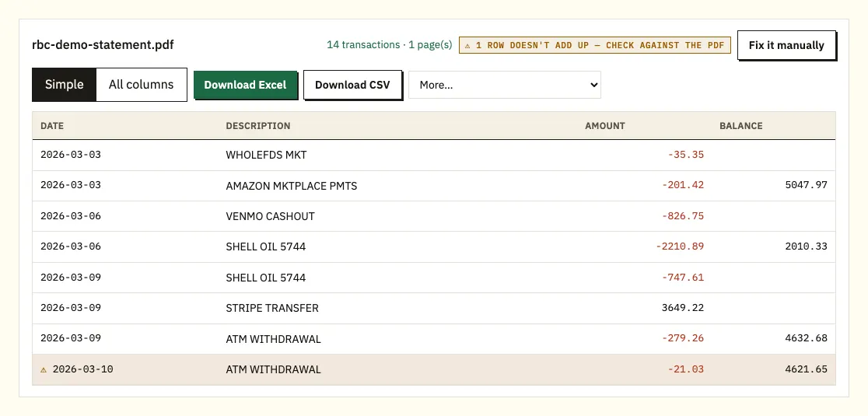
Task: Click the Download Excel button
Action: [245, 85]
